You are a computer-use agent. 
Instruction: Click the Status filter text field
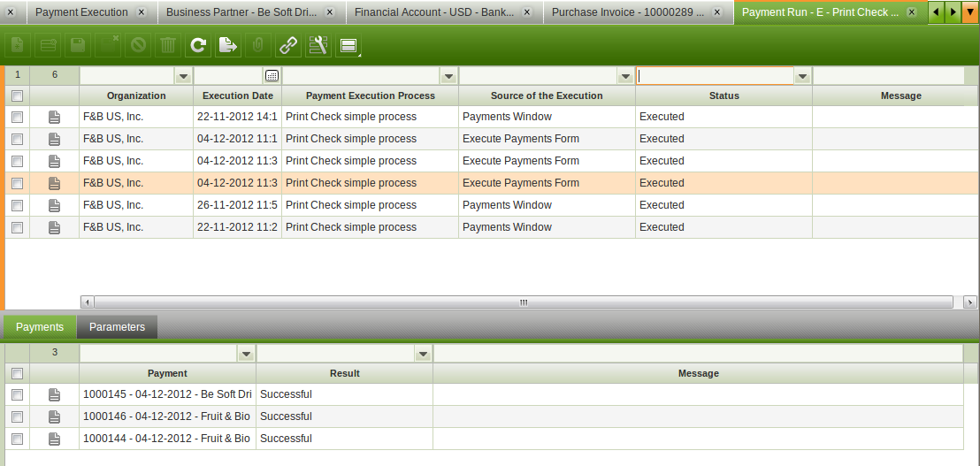tap(715, 76)
